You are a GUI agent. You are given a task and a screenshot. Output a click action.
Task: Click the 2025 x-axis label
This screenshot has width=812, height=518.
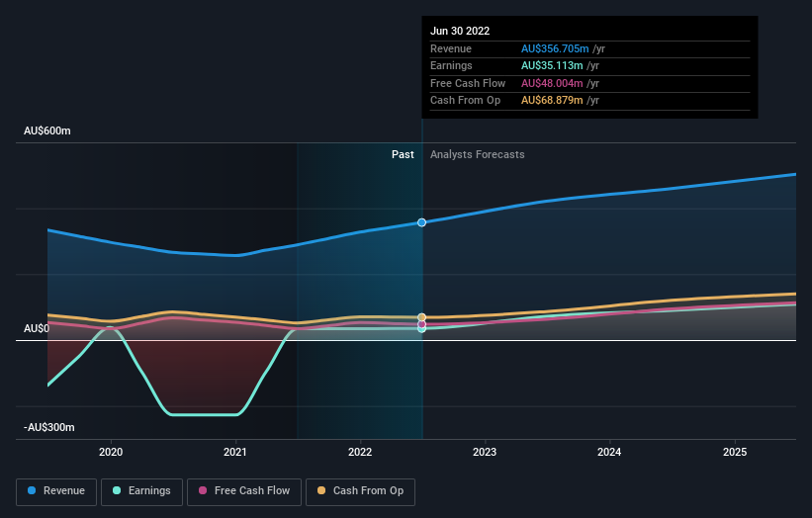coord(735,452)
